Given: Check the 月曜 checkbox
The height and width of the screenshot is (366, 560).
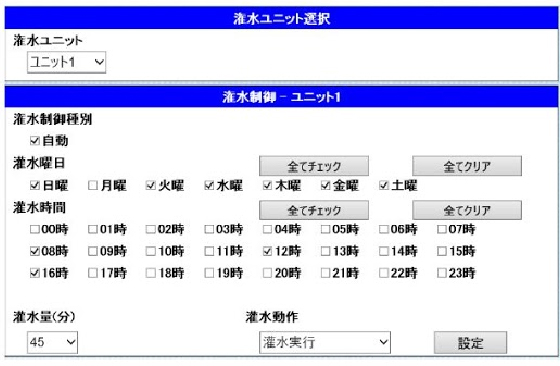Looking at the screenshot, I should click(93, 185).
